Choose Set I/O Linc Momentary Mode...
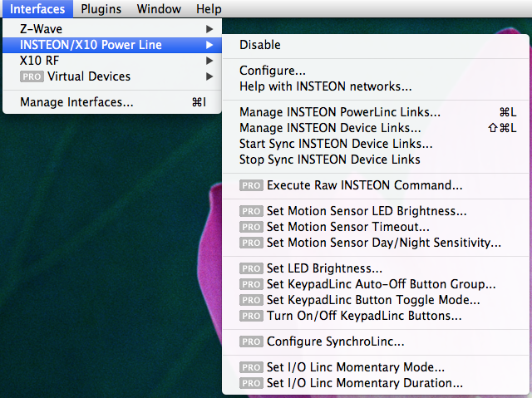Screen dimensions: 532x398 [x=376, y=367]
